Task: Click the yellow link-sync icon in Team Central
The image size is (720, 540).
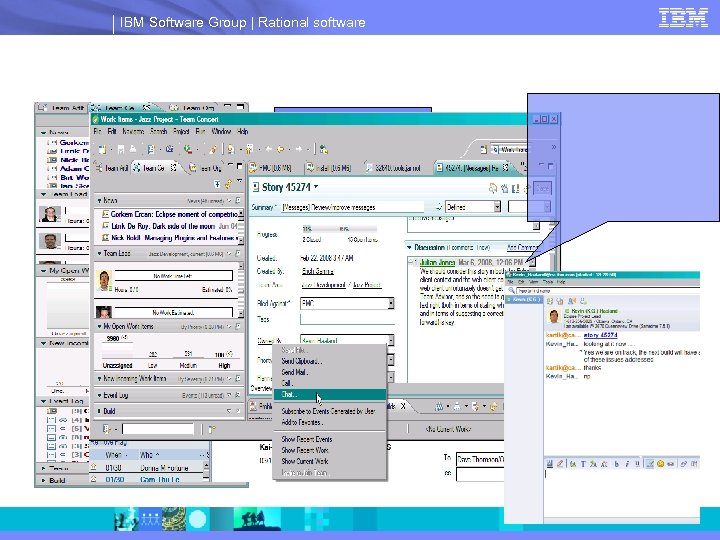Action: tap(228, 184)
